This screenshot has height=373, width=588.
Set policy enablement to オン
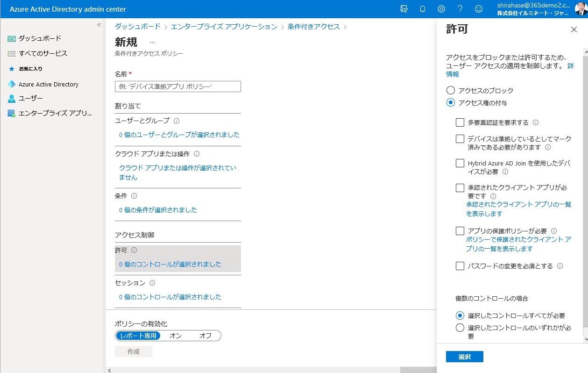click(176, 336)
